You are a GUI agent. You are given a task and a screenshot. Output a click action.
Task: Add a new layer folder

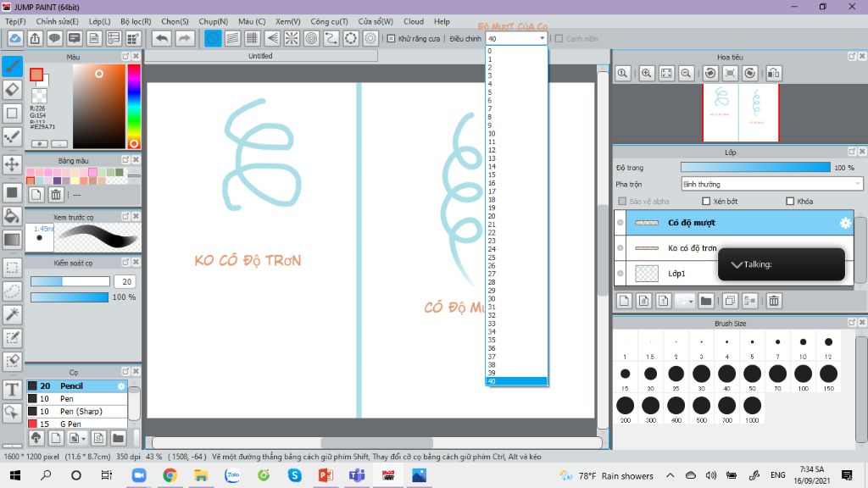click(x=705, y=301)
